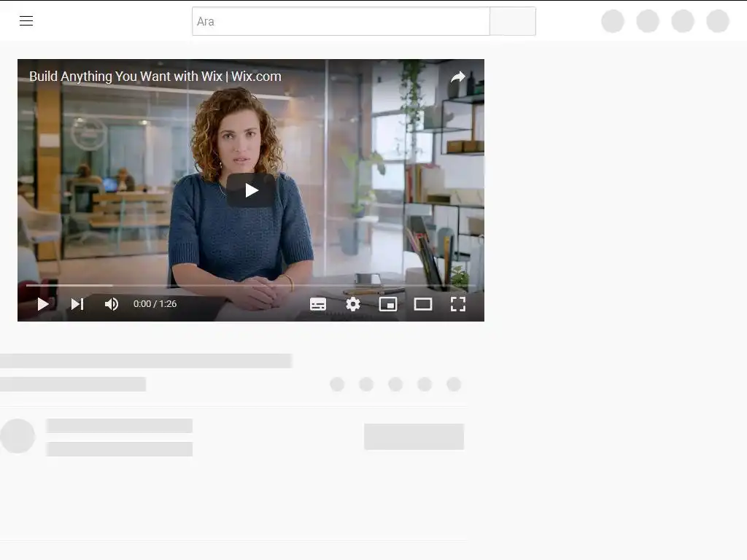Viewport: 747px width, 560px height.
Task: Click the video title 'Build Anything You Want with Wix'
Action: [125, 76]
